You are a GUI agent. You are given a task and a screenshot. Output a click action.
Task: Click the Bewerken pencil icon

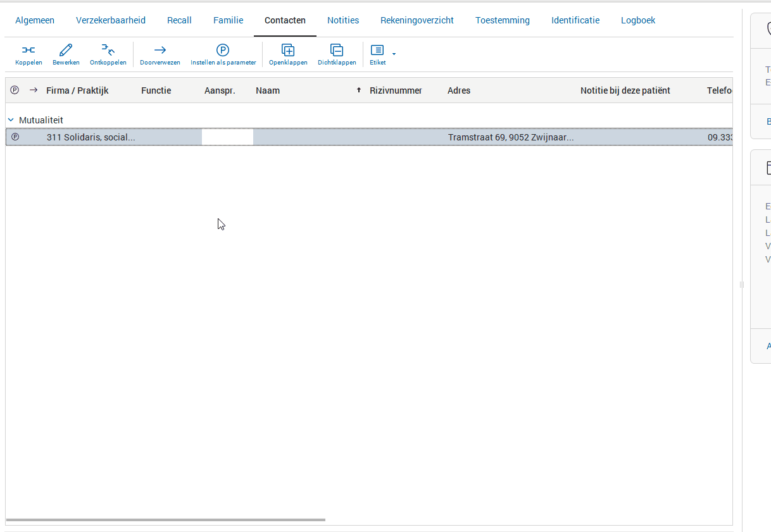(66, 50)
